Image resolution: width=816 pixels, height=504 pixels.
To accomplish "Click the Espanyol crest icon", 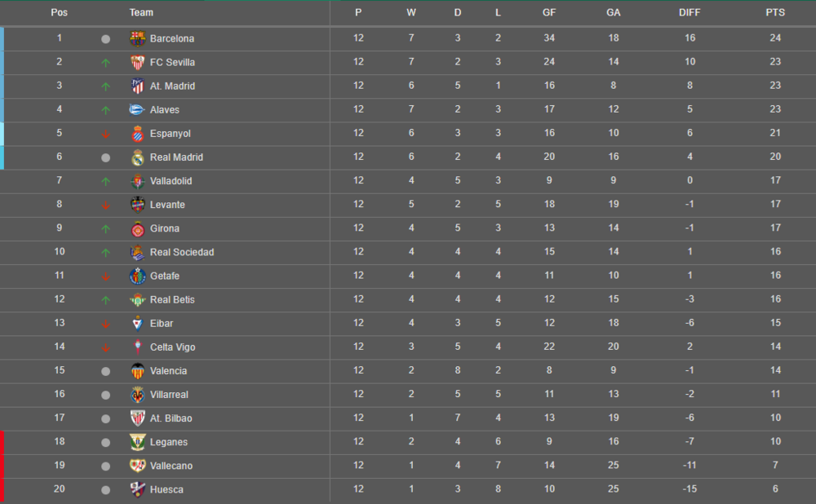I will (137, 134).
